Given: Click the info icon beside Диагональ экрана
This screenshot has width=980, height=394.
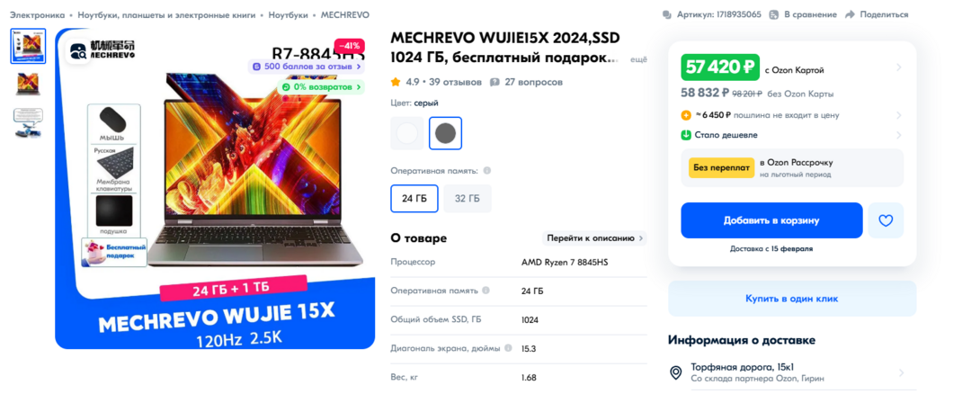Looking at the screenshot, I should 508,348.
